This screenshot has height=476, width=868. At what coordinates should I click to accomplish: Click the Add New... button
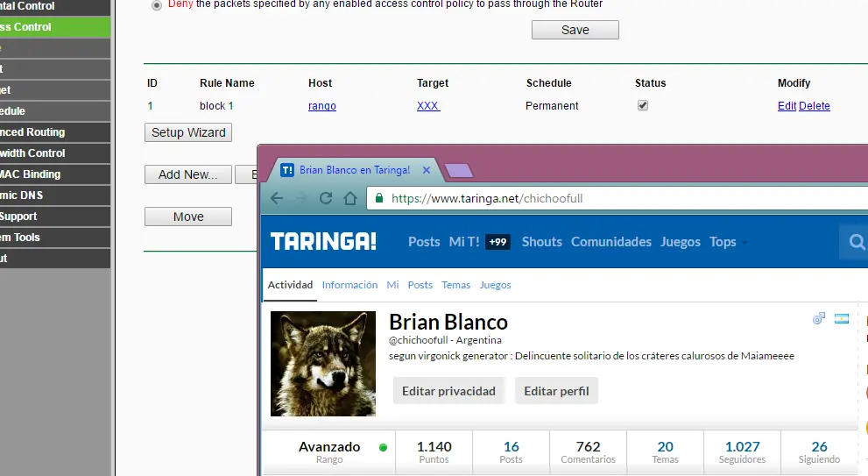click(188, 174)
